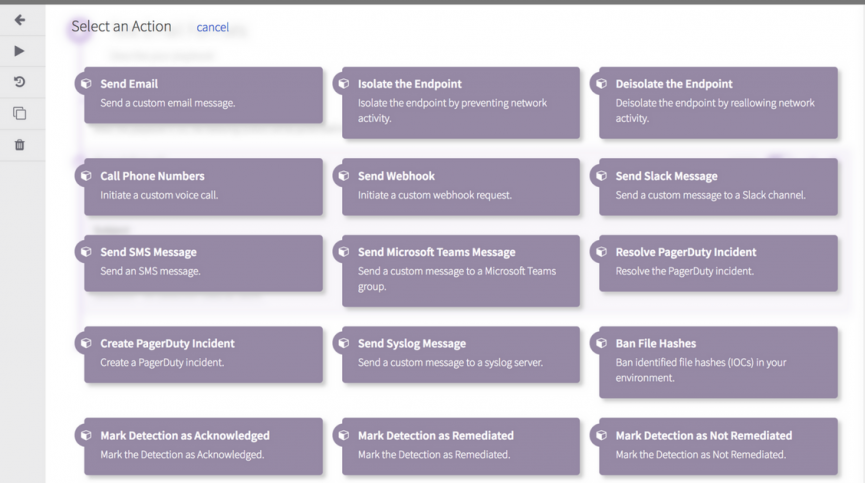865x483 pixels.
Task: Pick the Send Syslog Message action
Action: 460,353
